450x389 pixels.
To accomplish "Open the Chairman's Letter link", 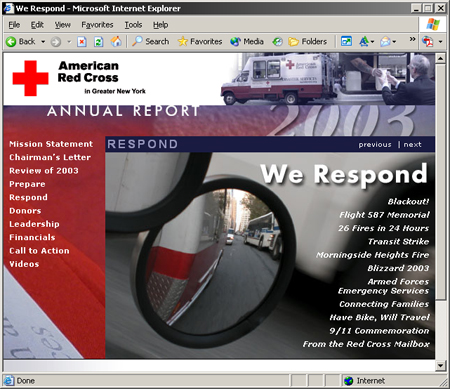I will [50, 157].
